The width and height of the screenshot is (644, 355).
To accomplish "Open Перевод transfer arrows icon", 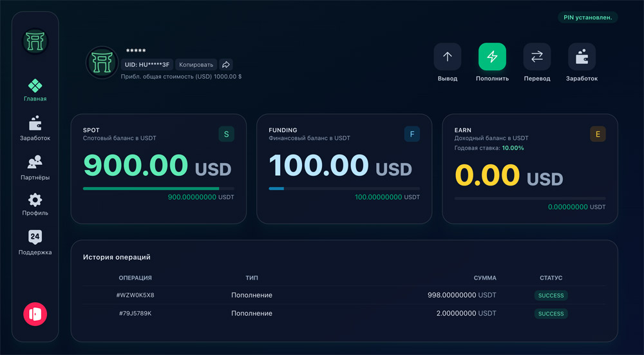I will pos(536,57).
